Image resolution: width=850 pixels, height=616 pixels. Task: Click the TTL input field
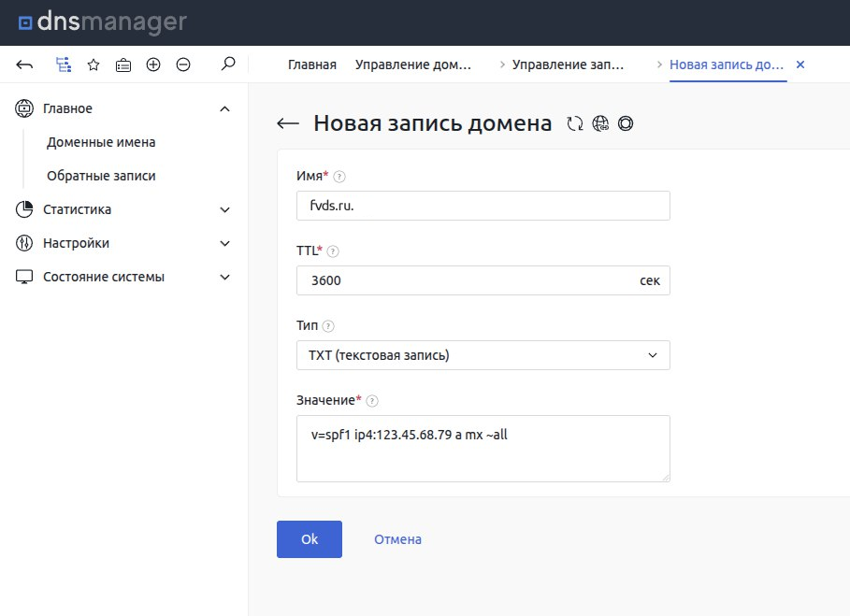tap(483, 280)
